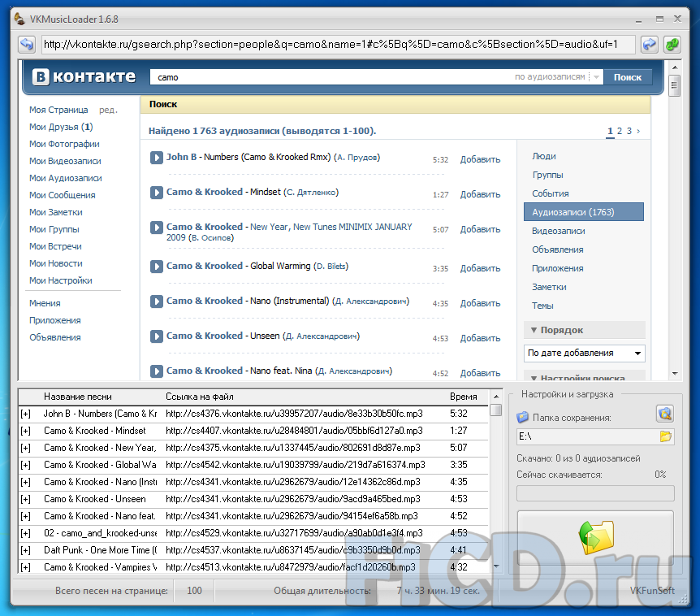Open Мои Аудиозаписи in sidebar
The image size is (700, 616).
[x=66, y=178]
